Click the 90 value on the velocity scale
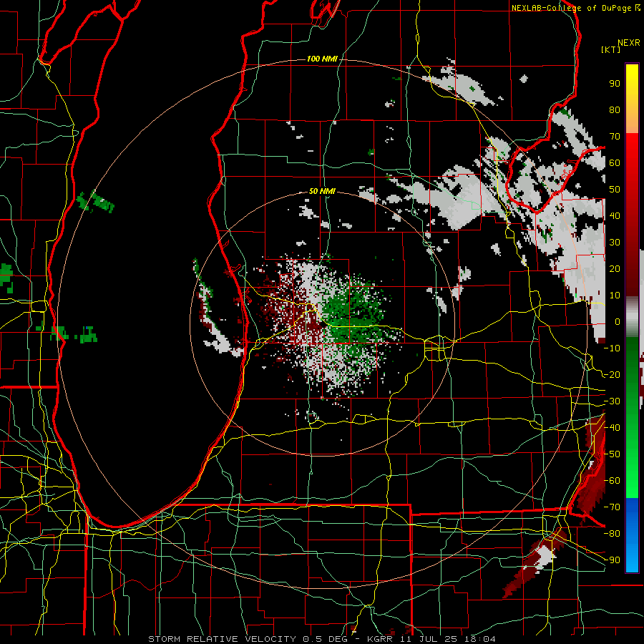Viewport: 644px width, 644px height. point(615,84)
